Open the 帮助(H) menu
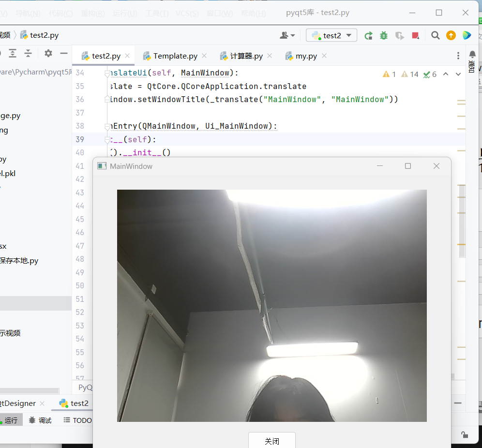 253,13
